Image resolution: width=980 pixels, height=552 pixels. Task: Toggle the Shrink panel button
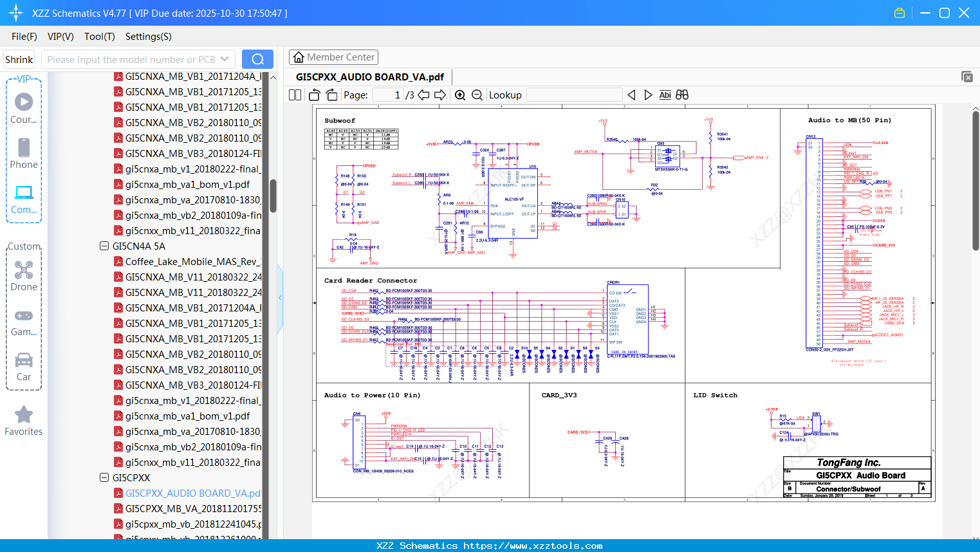click(19, 59)
